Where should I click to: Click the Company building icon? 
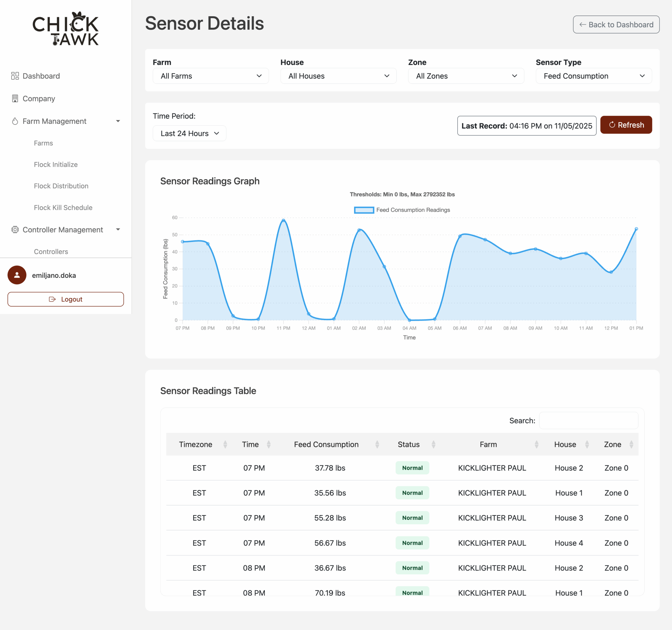point(15,98)
